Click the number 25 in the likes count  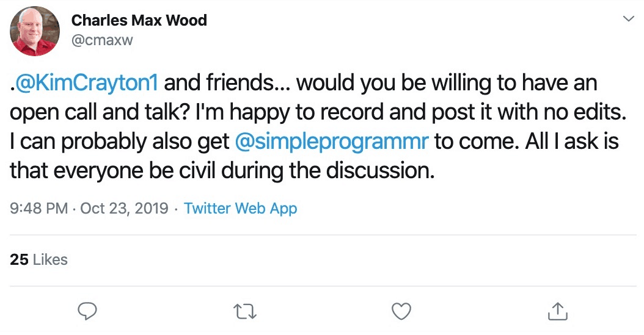coord(20,259)
